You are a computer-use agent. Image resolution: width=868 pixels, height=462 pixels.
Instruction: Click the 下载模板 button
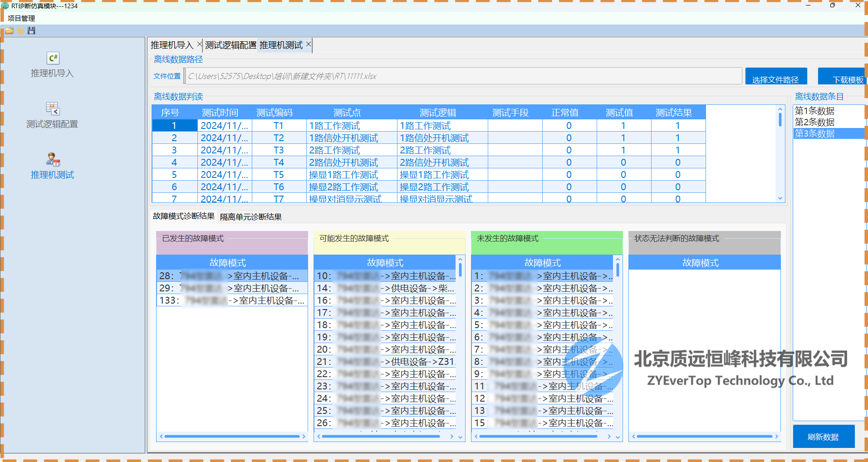pyautogui.click(x=843, y=76)
